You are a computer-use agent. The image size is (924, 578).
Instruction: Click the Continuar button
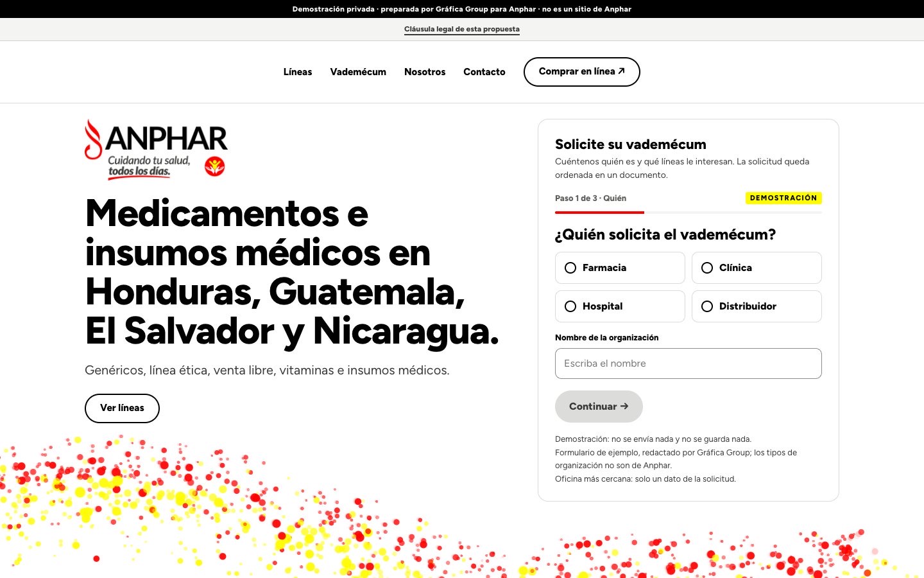point(599,407)
